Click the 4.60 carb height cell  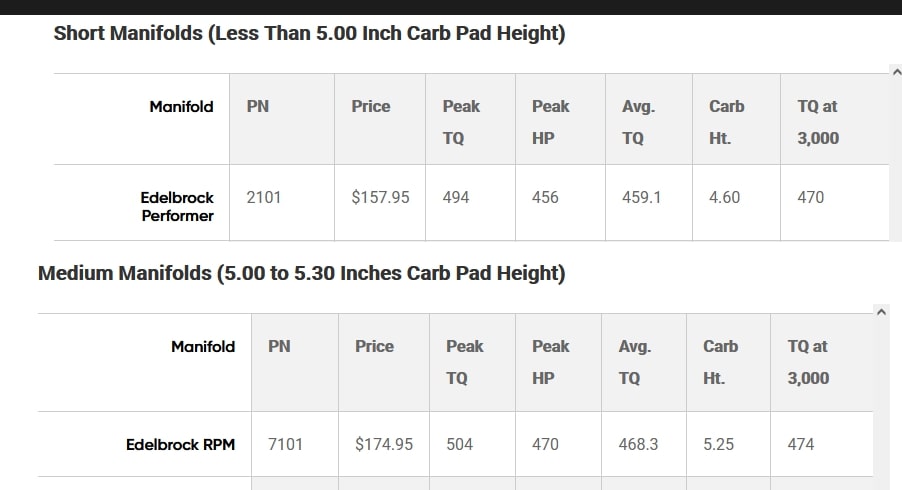coord(736,202)
